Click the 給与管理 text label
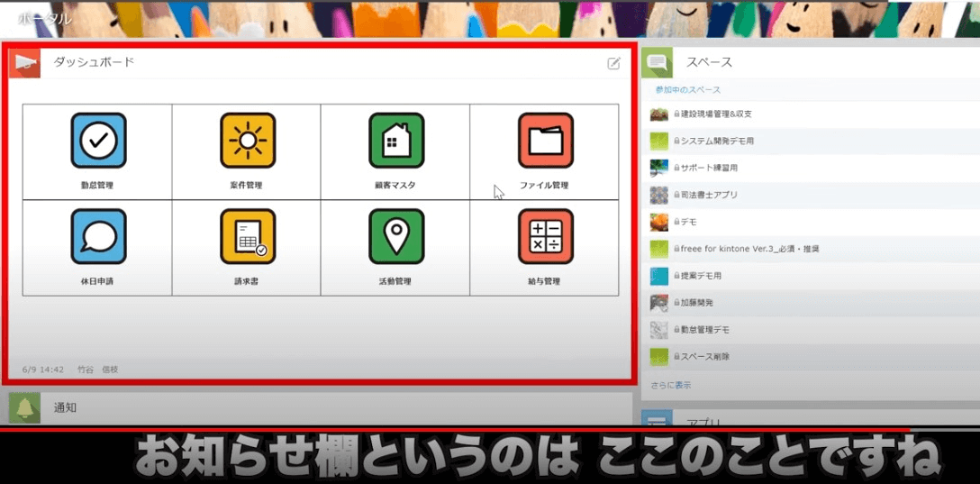The height and width of the screenshot is (484, 980). click(x=544, y=281)
